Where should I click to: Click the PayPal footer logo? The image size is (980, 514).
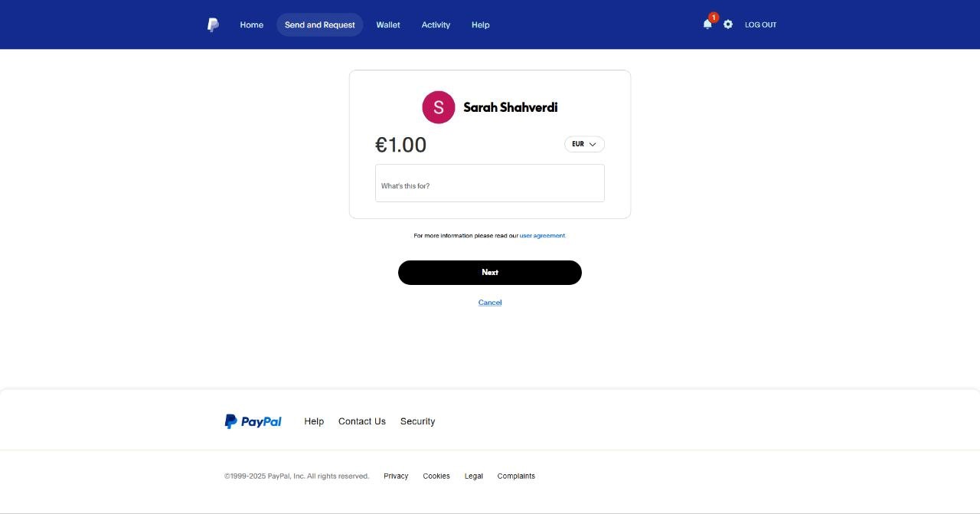[253, 421]
